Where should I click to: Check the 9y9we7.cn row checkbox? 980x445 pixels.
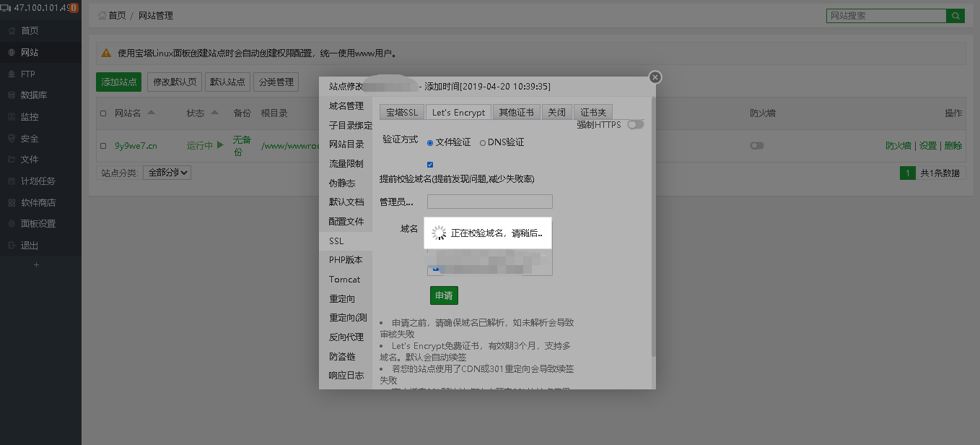[x=103, y=146]
